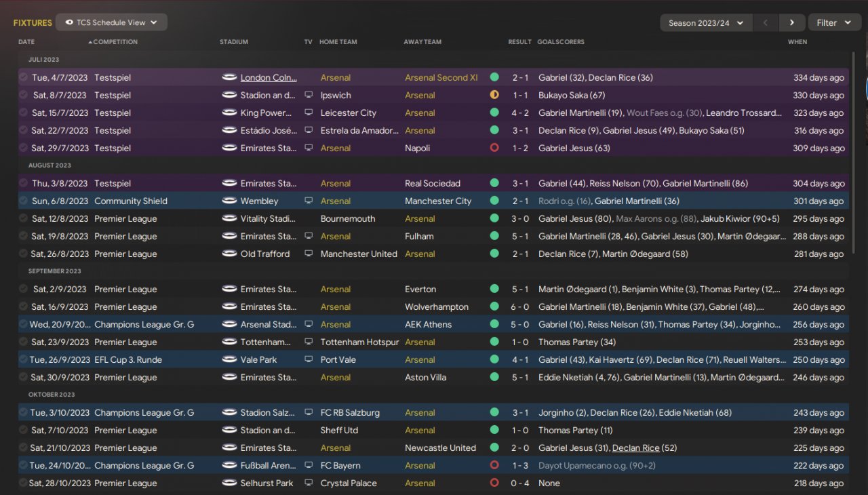Click the TV icon in the Crystal Palace row

click(x=309, y=483)
